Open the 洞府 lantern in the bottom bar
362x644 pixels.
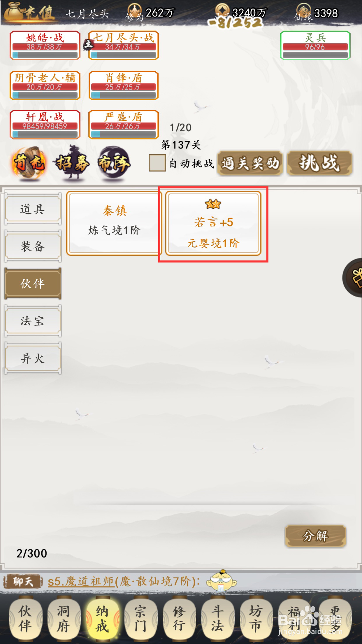[63, 619]
